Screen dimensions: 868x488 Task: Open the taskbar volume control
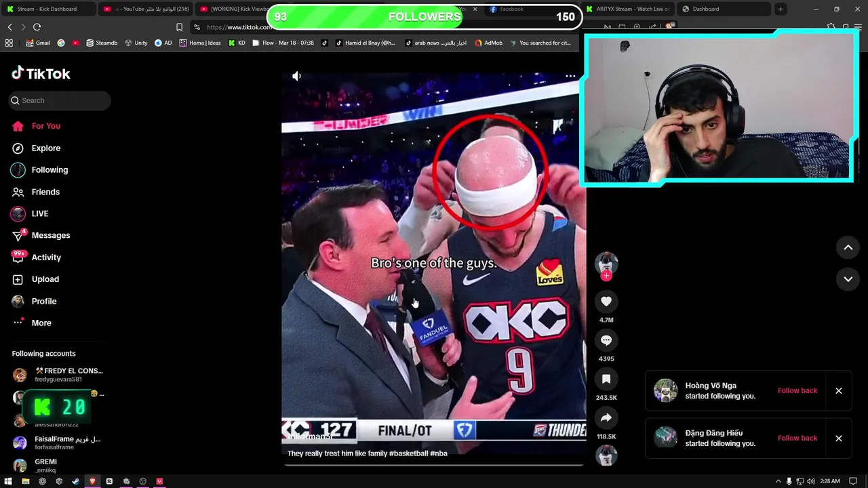(x=811, y=481)
